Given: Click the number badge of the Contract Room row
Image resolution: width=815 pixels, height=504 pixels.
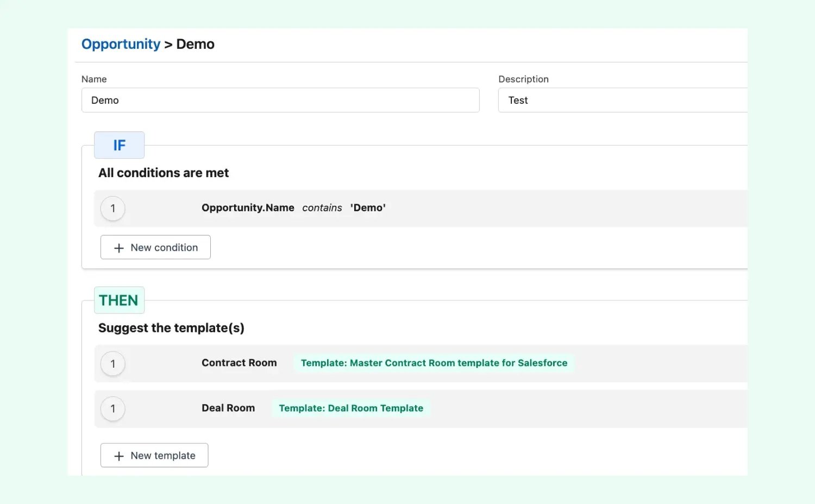Looking at the screenshot, I should pos(113,364).
